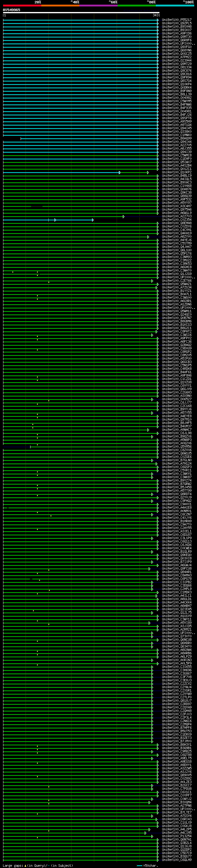Select hit label UniRef100_Q9FR94

[177, 78]
